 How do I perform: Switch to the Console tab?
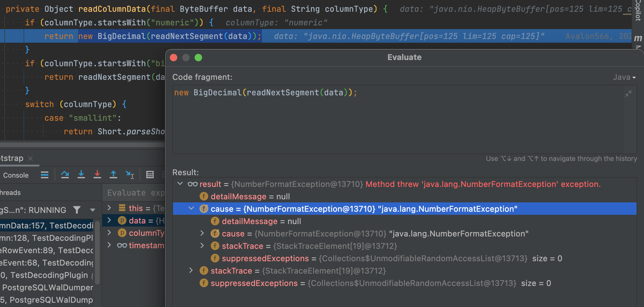15,175
